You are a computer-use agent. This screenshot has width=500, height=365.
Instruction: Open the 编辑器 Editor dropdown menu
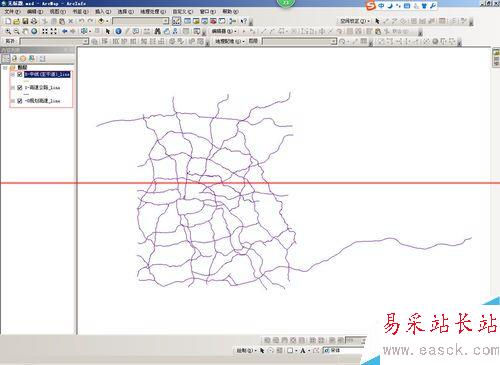(x=224, y=31)
